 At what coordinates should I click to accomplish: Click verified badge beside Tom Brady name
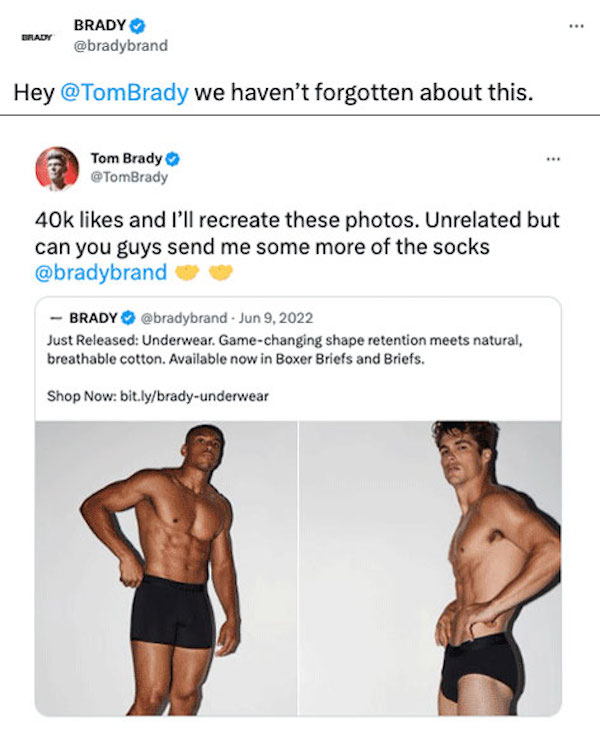[x=172, y=159]
